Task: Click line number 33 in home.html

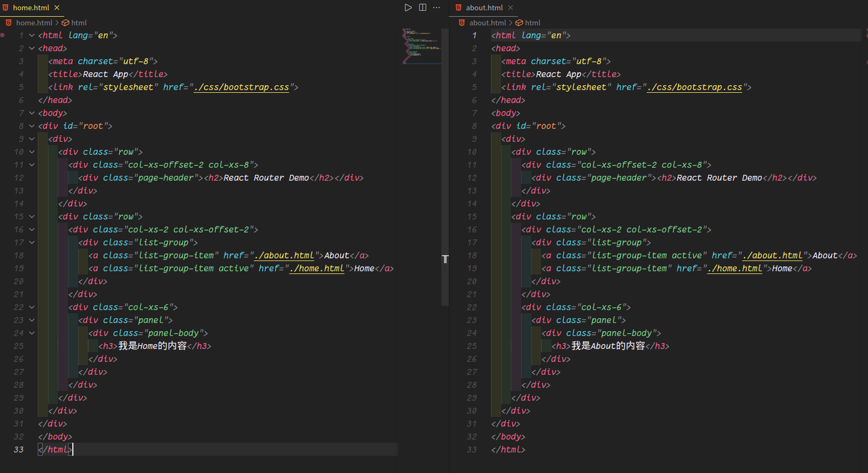Action: click(x=19, y=450)
